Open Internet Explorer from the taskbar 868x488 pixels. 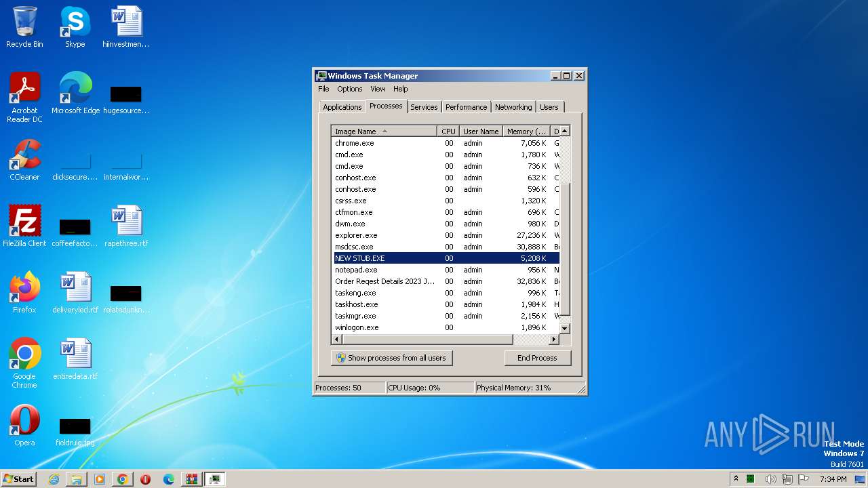point(54,479)
